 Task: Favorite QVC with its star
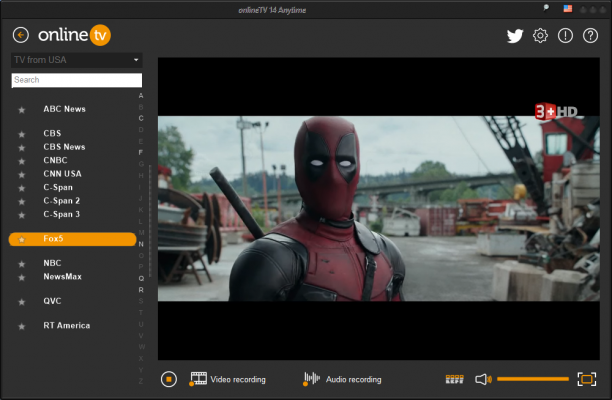click(22, 302)
